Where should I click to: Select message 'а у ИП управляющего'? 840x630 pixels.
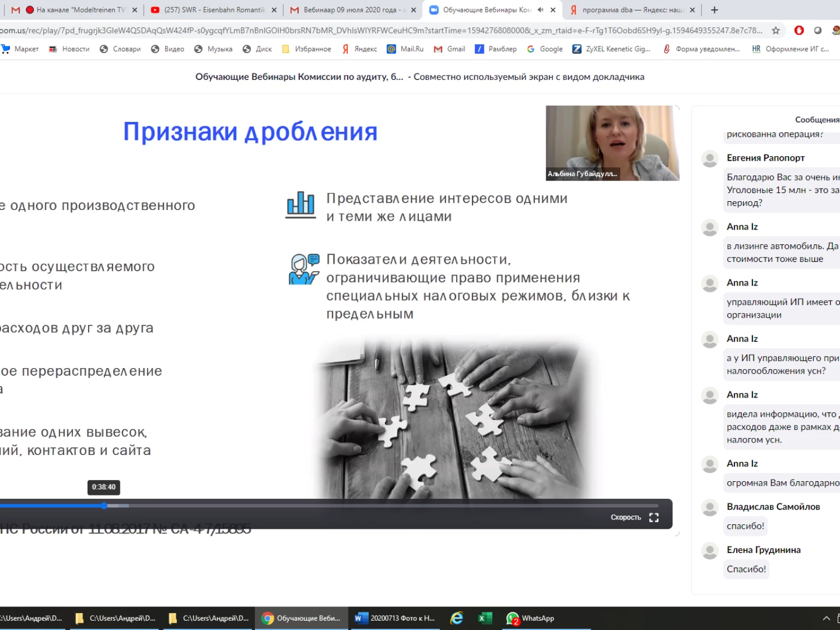tap(783, 364)
